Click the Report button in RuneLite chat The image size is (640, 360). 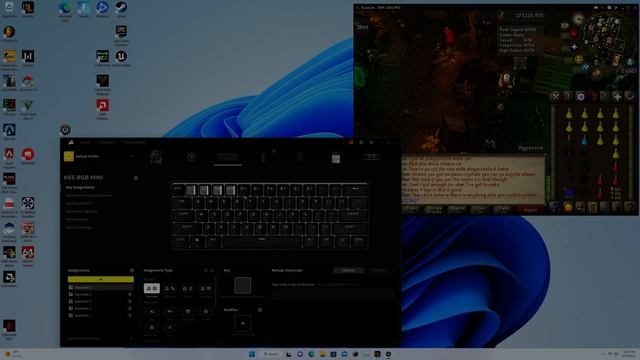click(x=530, y=209)
